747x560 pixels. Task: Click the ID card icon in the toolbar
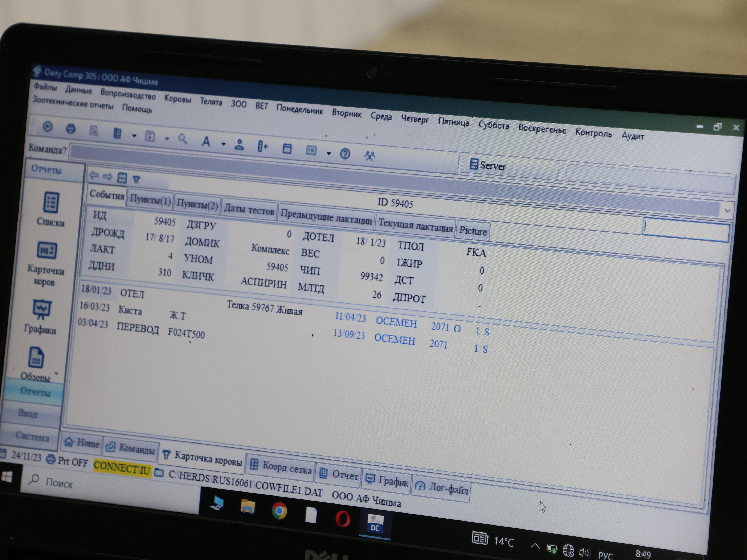311,151
